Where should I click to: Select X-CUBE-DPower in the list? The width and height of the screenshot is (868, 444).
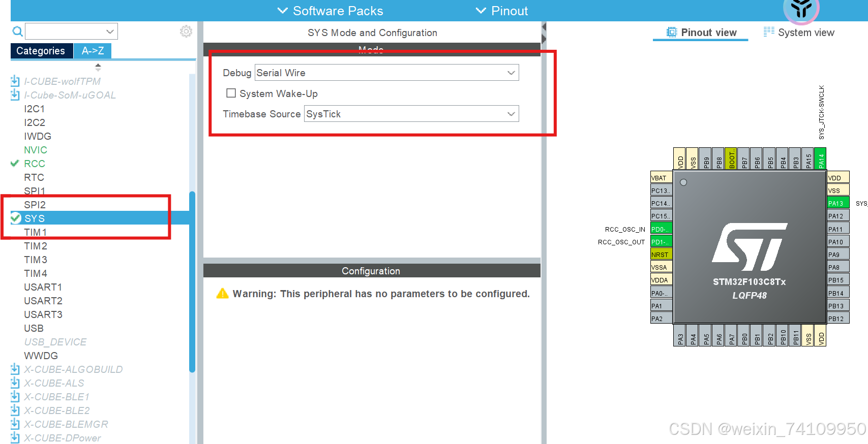pos(62,438)
